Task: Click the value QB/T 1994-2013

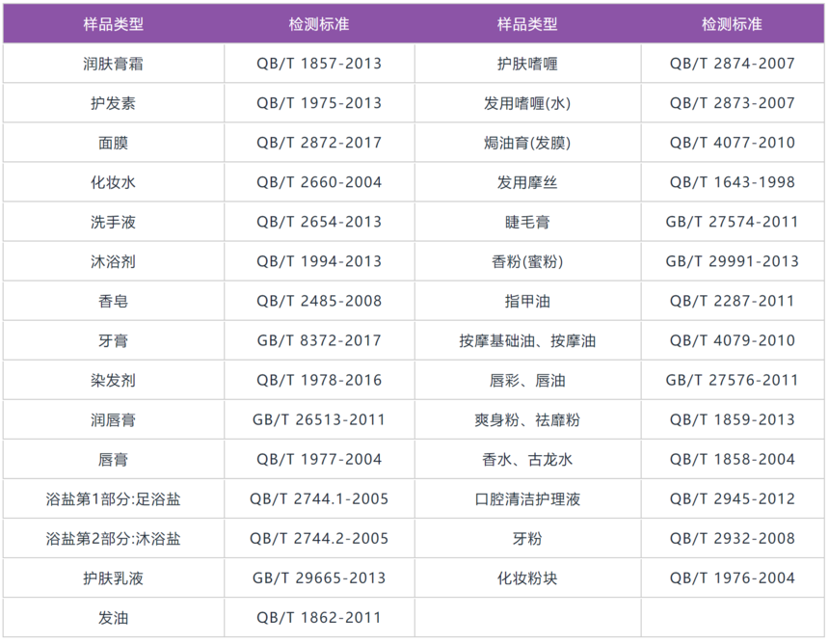Action: [319, 261]
